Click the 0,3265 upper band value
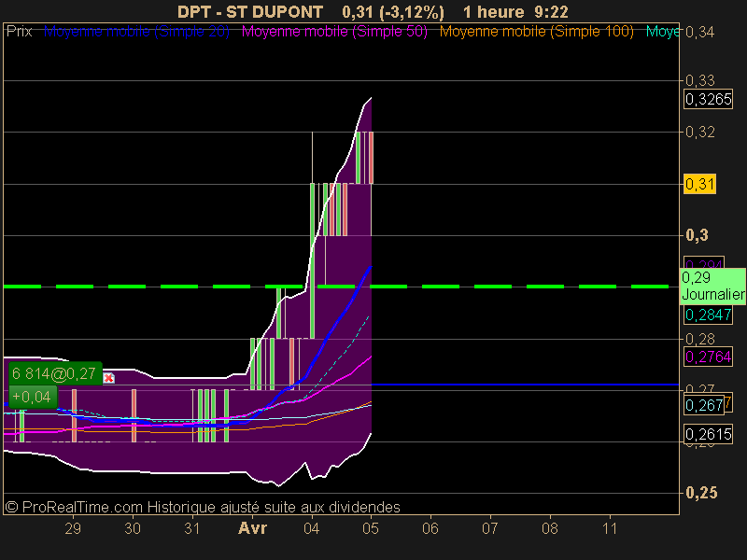The height and width of the screenshot is (560, 747). 708,100
